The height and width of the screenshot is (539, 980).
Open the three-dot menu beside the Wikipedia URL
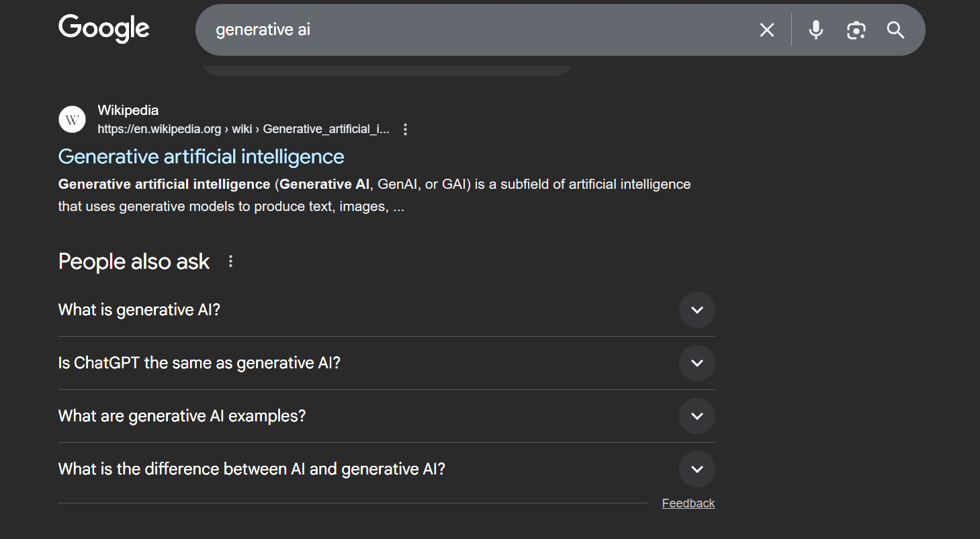405,129
